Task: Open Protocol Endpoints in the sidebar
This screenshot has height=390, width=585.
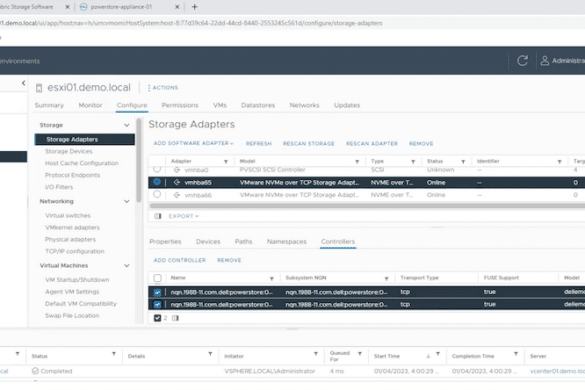Action: (72, 175)
